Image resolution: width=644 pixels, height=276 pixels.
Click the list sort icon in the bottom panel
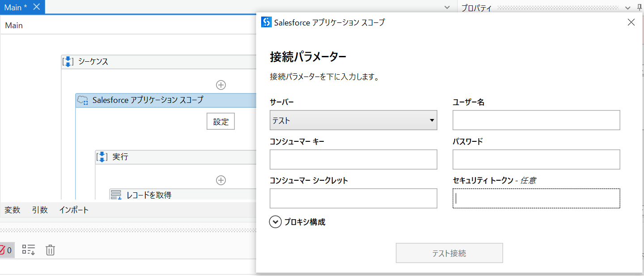29,250
